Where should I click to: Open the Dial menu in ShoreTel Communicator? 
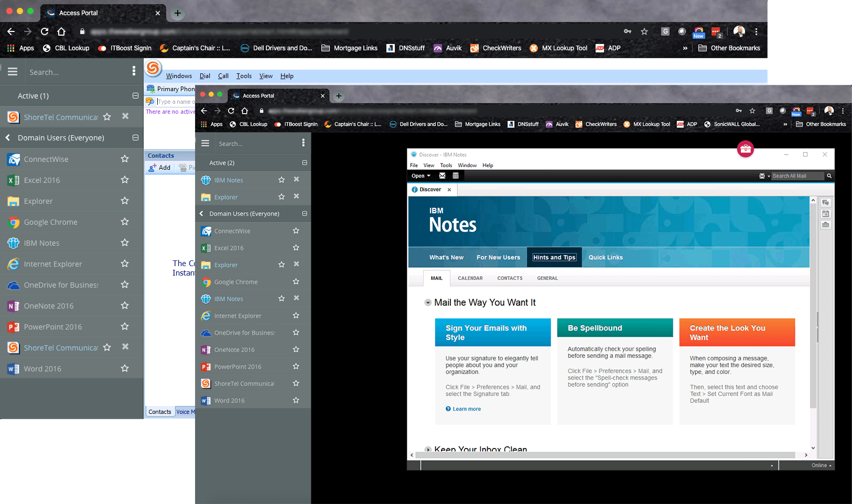click(x=205, y=76)
